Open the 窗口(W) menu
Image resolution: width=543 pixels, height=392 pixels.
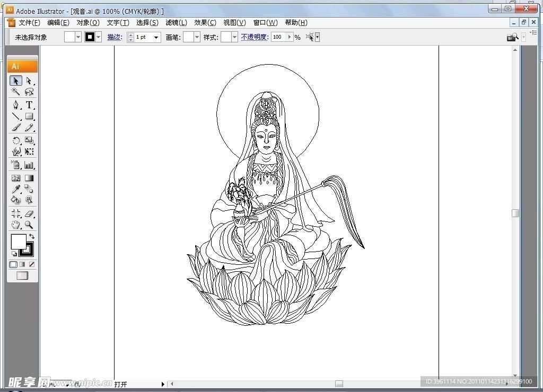click(x=265, y=22)
